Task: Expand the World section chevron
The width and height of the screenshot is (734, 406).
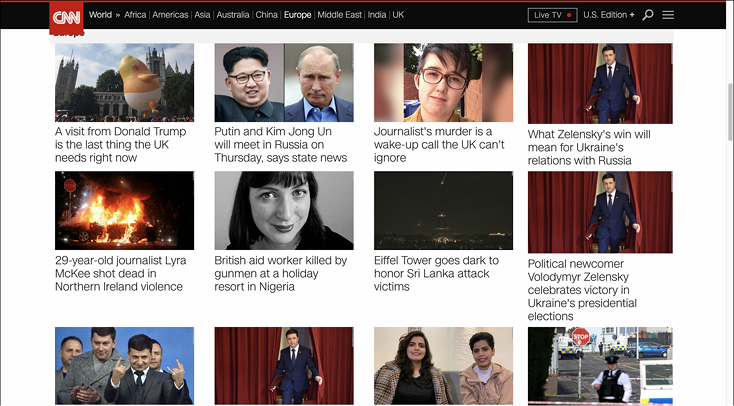Action: (117, 15)
